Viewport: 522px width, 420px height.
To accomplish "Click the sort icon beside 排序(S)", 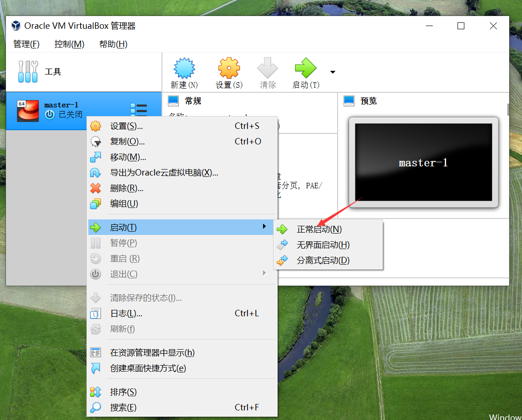I will [96, 392].
